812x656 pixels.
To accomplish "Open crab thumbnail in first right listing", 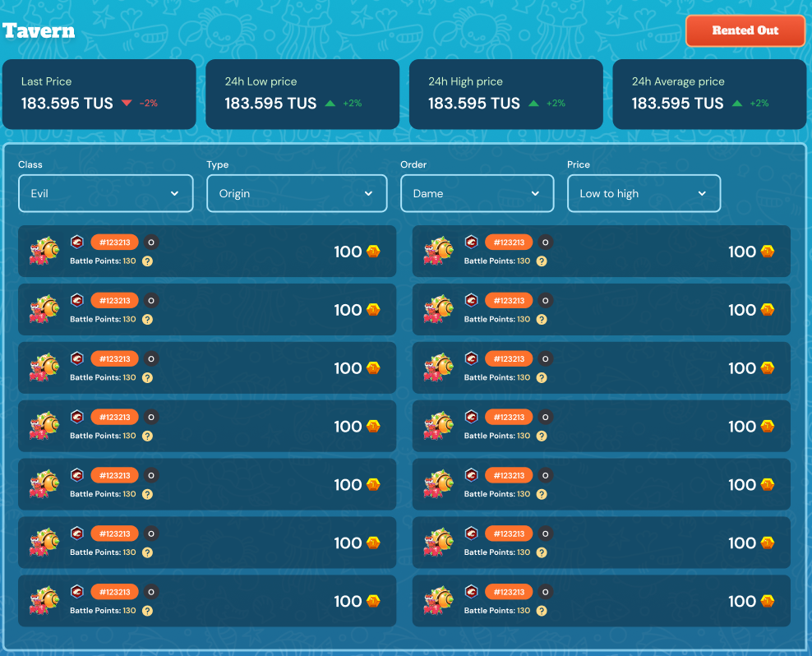I will point(439,251).
